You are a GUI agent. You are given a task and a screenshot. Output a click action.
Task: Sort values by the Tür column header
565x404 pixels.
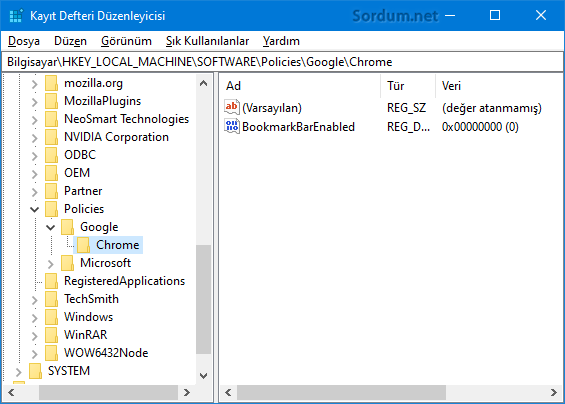point(408,86)
